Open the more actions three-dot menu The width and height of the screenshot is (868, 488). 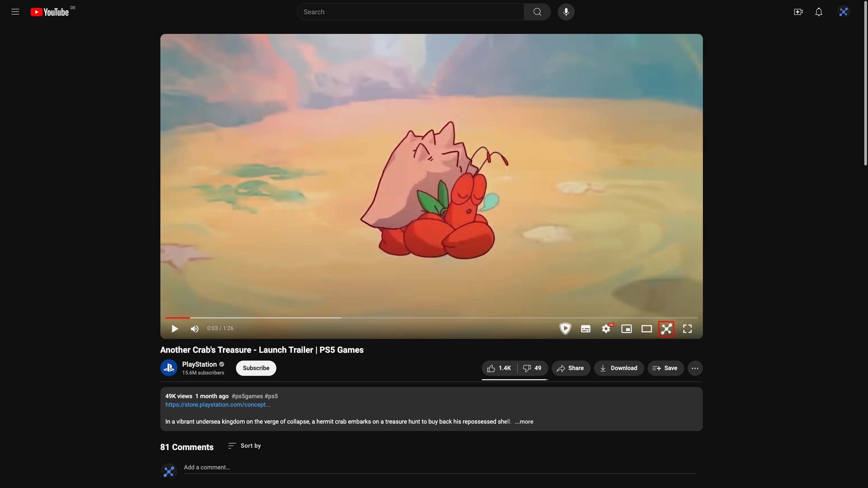point(695,368)
